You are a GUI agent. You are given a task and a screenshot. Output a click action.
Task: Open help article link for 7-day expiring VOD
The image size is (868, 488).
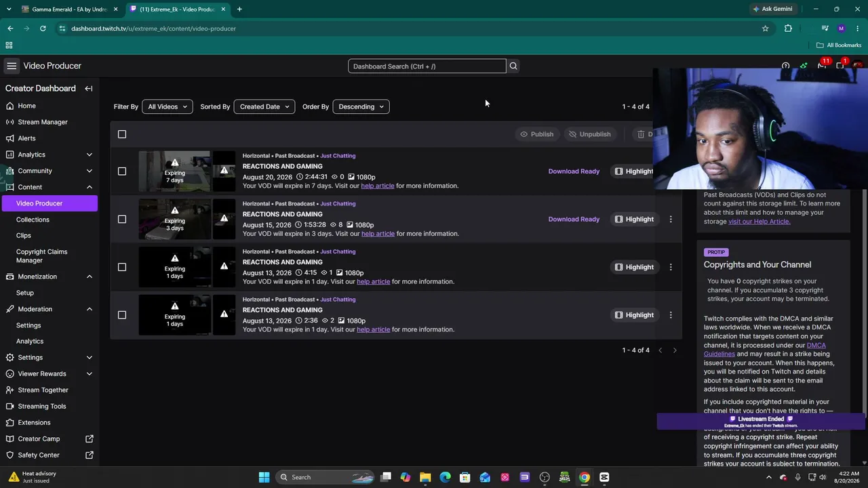coord(378,186)
